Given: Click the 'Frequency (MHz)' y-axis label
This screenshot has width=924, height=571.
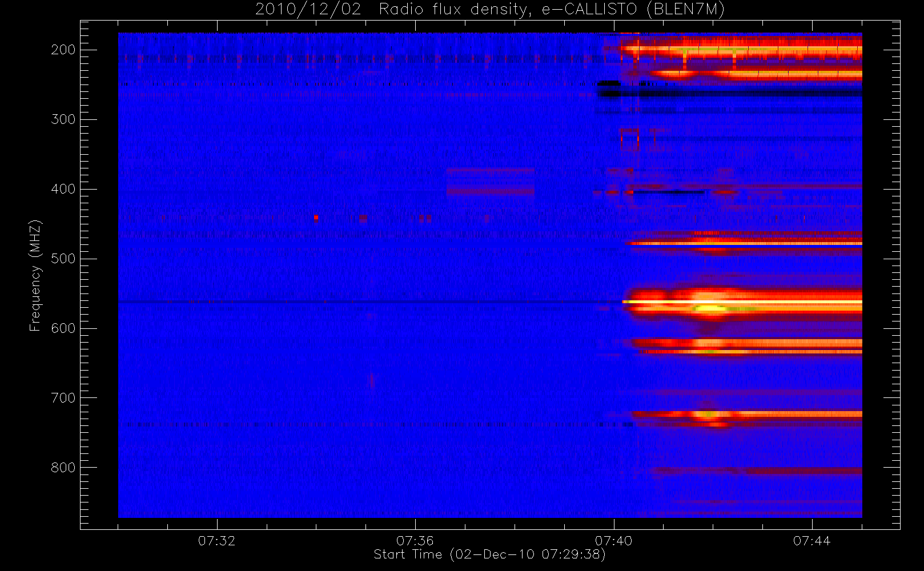Looking at the screenshot, I should (x=35, y=275).
